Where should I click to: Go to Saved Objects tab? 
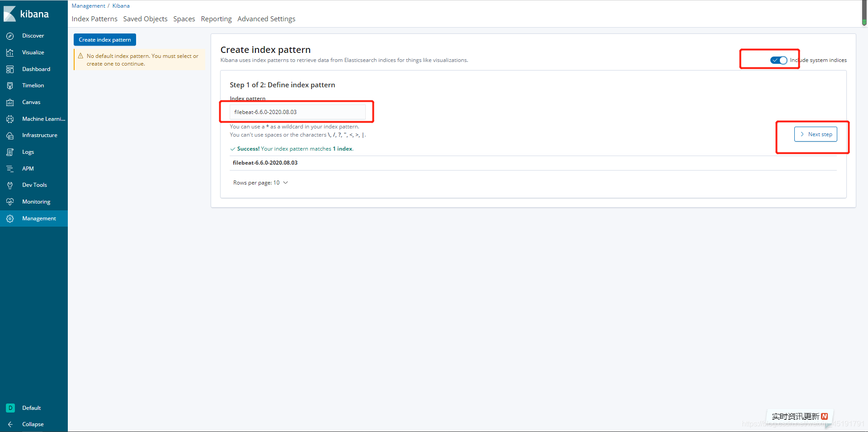145,19
